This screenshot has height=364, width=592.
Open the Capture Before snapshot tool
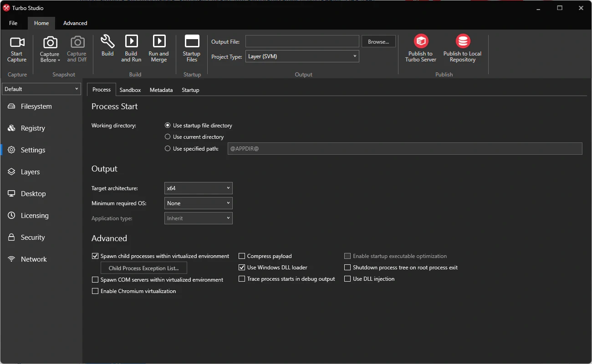[50, 43]
